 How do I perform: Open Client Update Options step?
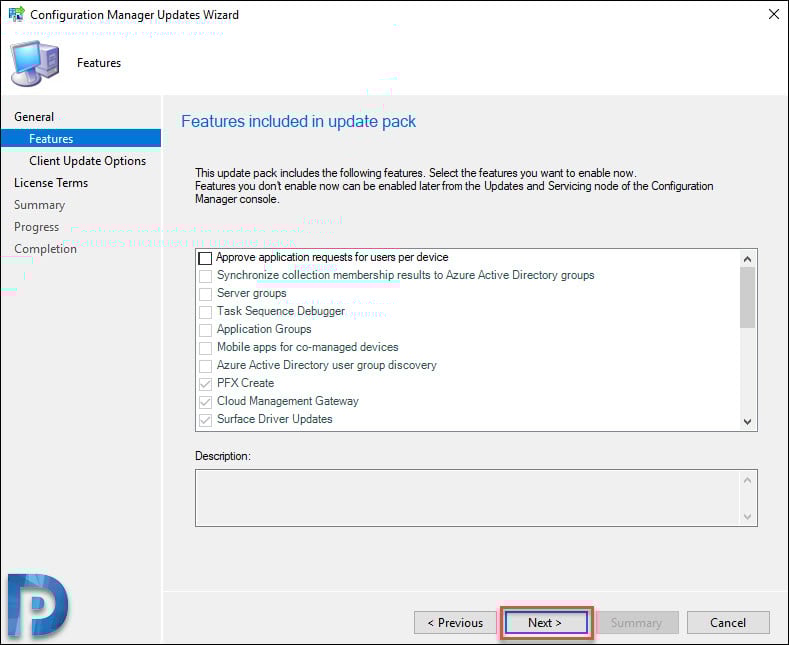pyautogui.click(x=88, y=160)
